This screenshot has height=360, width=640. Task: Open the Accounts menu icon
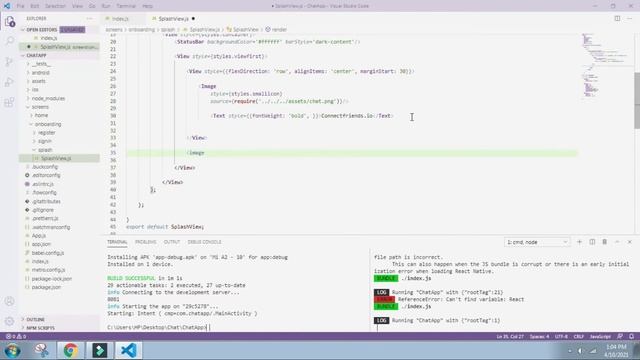(9, 301)
